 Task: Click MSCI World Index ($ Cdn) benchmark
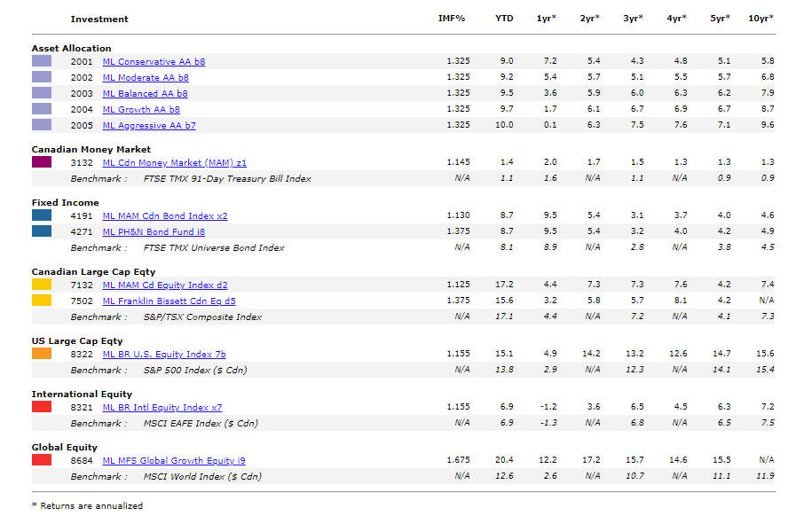pos(202,477)
